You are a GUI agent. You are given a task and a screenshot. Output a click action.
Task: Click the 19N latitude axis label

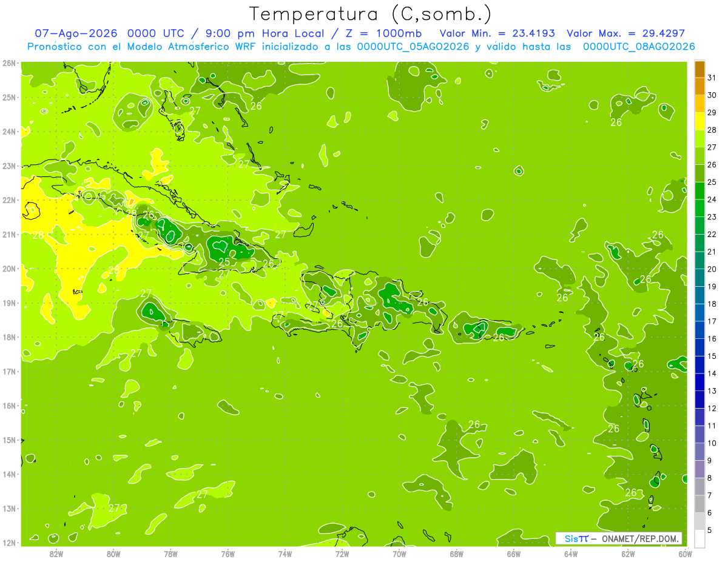click(9, 303)
